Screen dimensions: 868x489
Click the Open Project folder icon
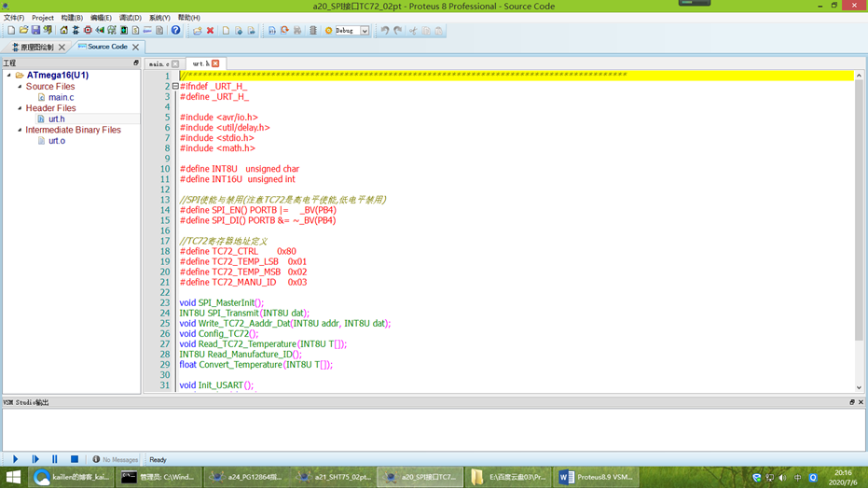23,31
